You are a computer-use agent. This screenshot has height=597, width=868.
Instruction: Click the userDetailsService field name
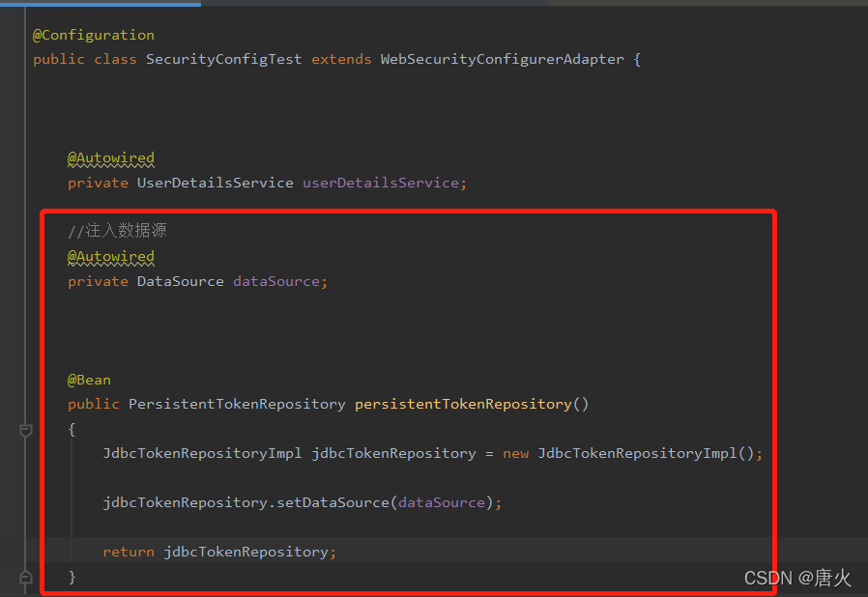pyautogui.click(x=381, y=183)
